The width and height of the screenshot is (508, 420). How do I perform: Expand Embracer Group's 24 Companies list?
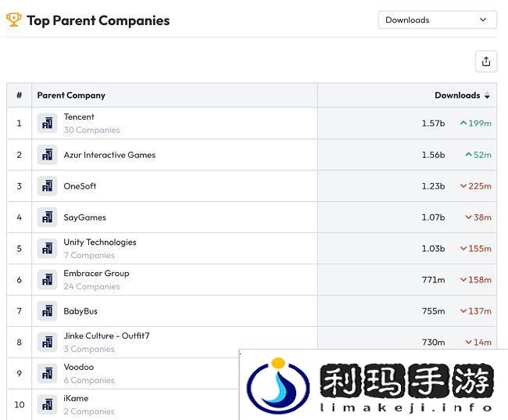point(91,287)
